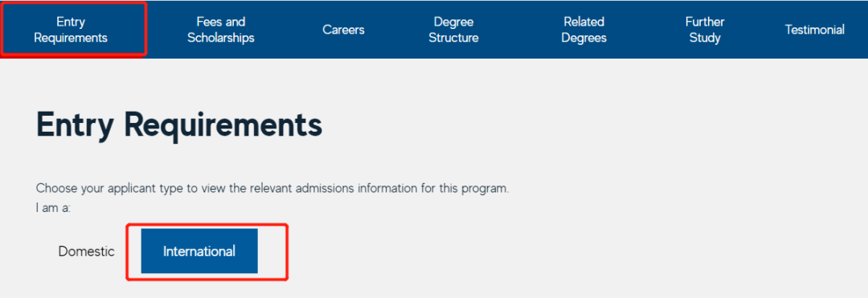The height and width of the screenshot is (298, 868).
Task: Click the large Entry Requirements heading
Action: click(x=178, y=127)
